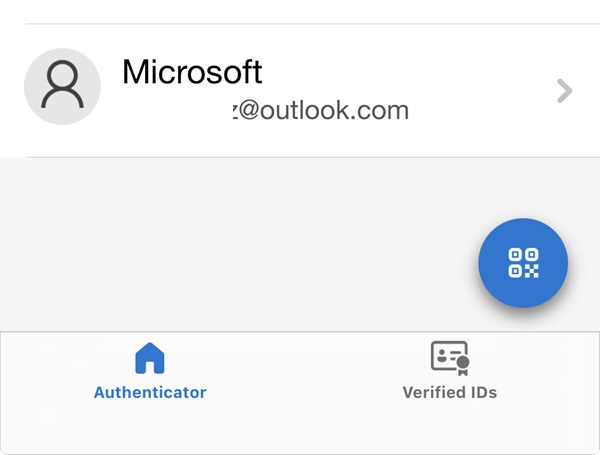The image size is (600, 455).
Task: Expand Microsoft account using the right chevron
Action: (564, 92)
